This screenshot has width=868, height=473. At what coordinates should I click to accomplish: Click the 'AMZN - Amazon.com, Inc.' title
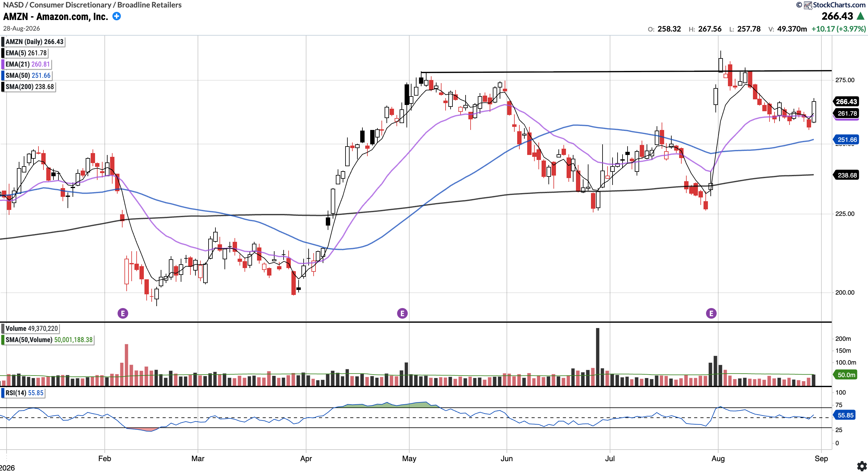click(x=56, y=17)
